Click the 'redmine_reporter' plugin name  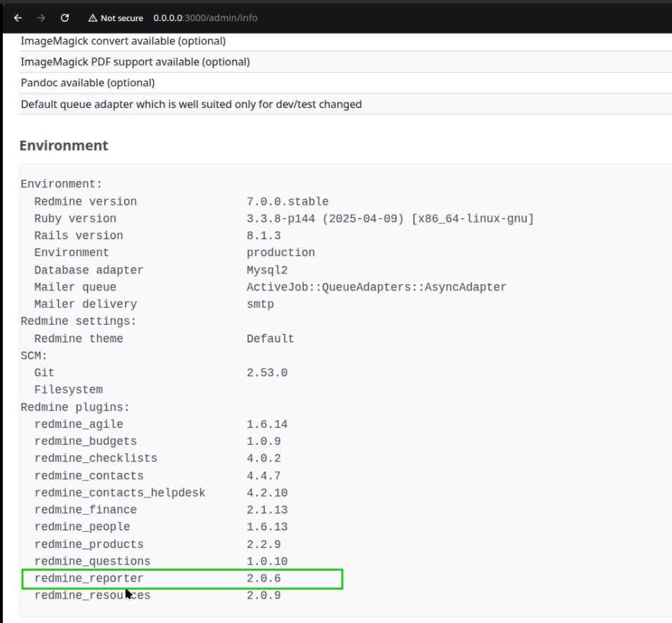tap(89, 578)
